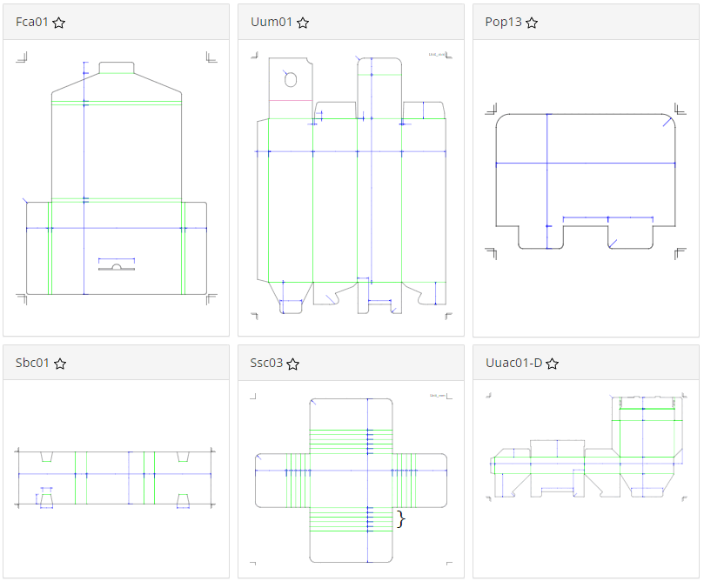Toggle favorite star next to Uuac01-D
The width and height of the screenshot is (704, 588).
coord(552,364)
